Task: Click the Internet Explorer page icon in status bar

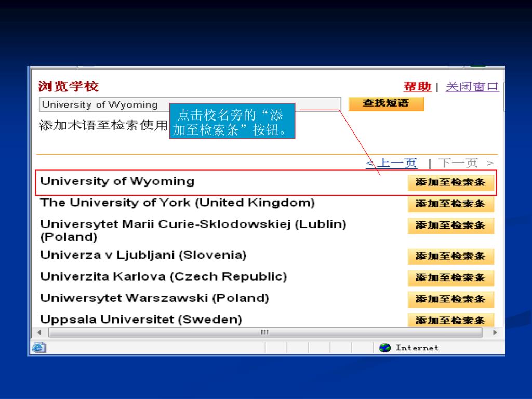Action: coord(38,348)
